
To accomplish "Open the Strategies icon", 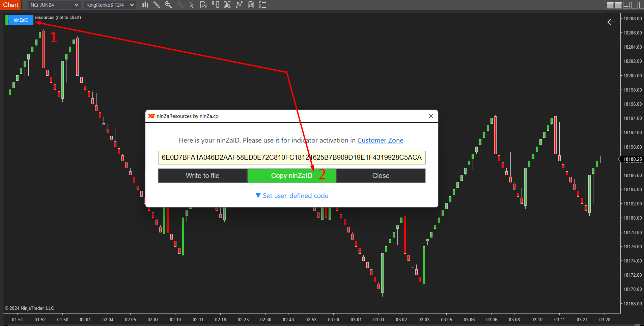I will click(251, 5).
